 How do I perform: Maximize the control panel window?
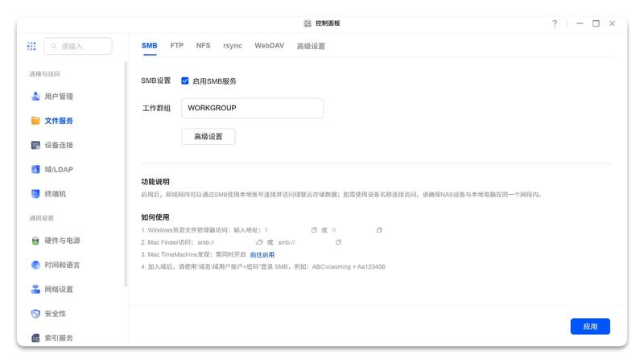[596, 23]
